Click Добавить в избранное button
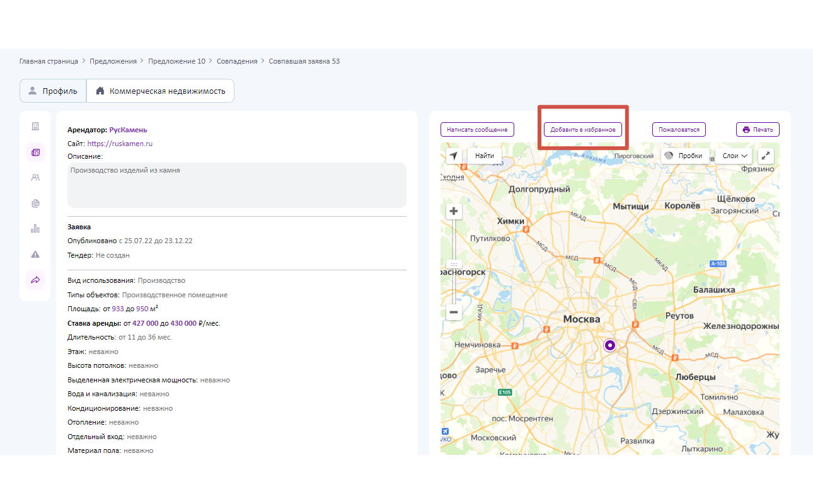Viewport: 813px width, 504px height. (583, 129)
